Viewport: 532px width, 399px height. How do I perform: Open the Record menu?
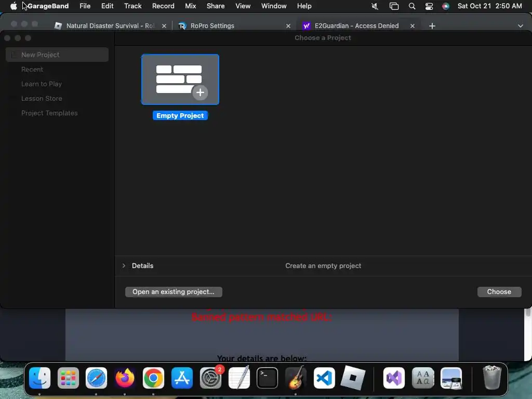click(163, 6)
